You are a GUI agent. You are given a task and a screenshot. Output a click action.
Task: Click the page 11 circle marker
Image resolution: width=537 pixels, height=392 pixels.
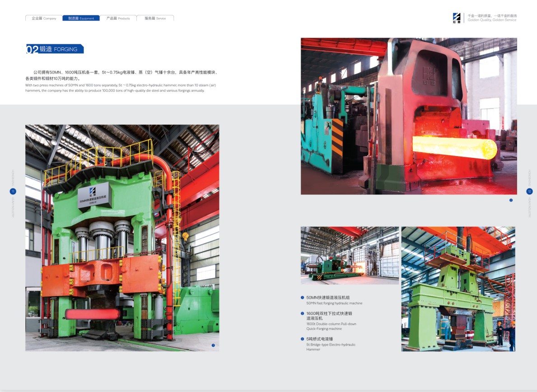pyautogui.click(x=13, y=191)
